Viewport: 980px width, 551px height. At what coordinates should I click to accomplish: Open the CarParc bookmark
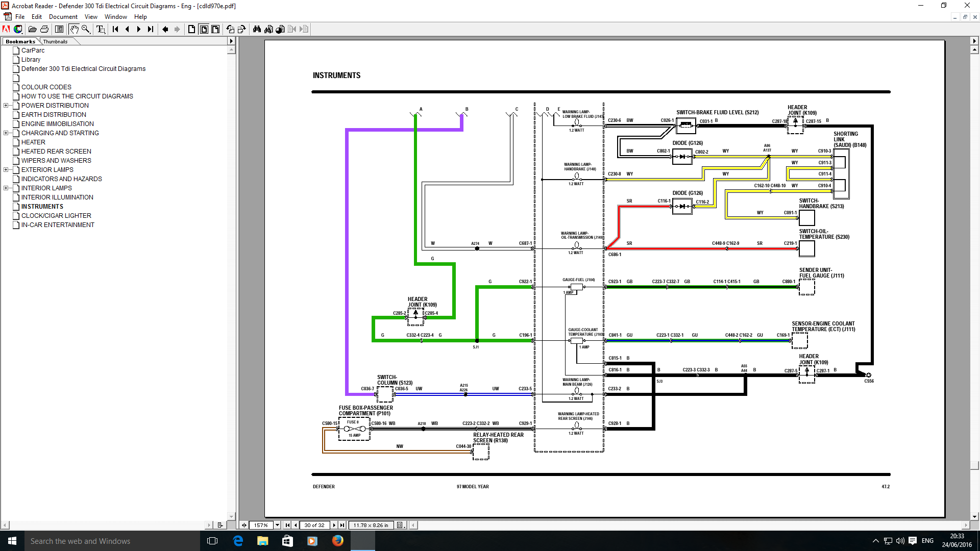click(x=33, y=51)
